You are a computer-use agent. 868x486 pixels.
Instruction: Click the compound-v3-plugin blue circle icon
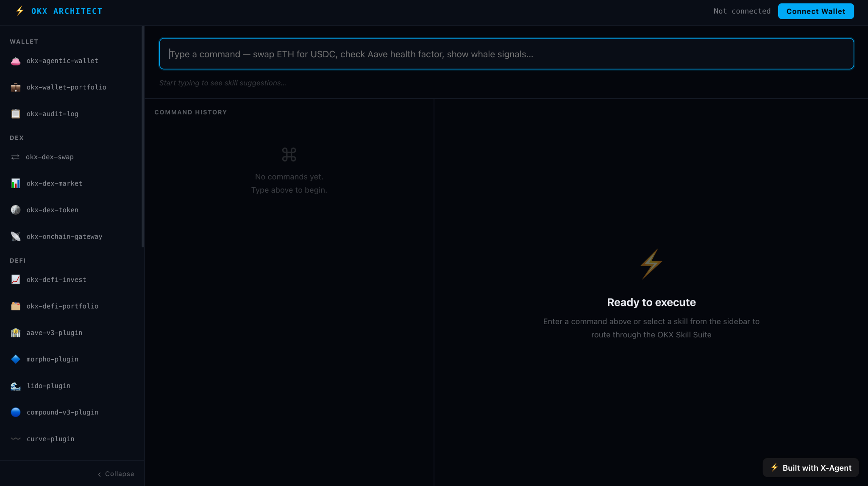[16, 412]
